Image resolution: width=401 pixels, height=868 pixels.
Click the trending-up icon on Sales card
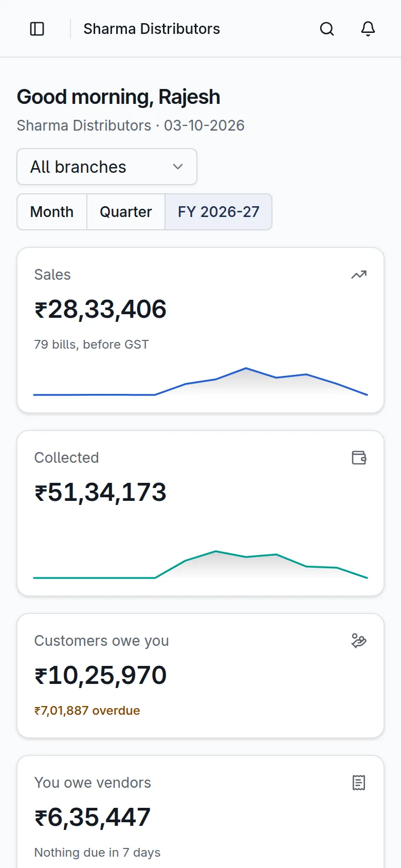click(x=359, y=275)
